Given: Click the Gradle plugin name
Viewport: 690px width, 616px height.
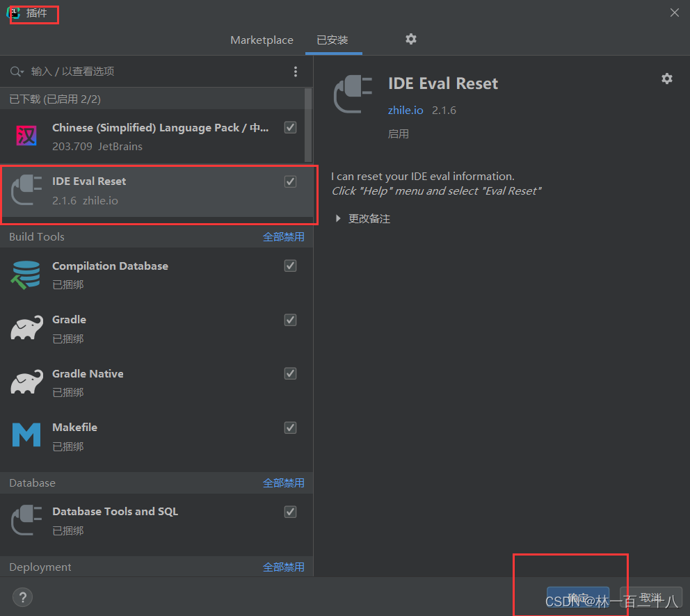Looking at the screenshot, I should (69, 319).
